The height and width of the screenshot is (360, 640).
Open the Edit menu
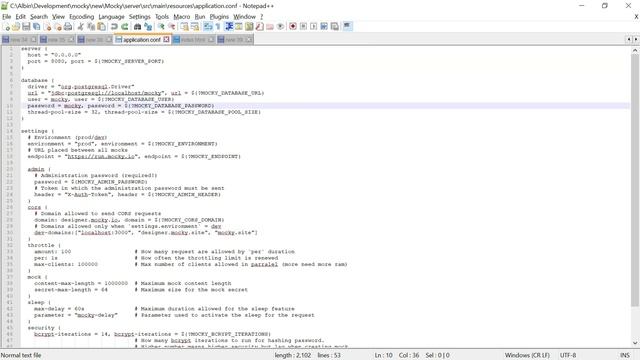(20, 17)
